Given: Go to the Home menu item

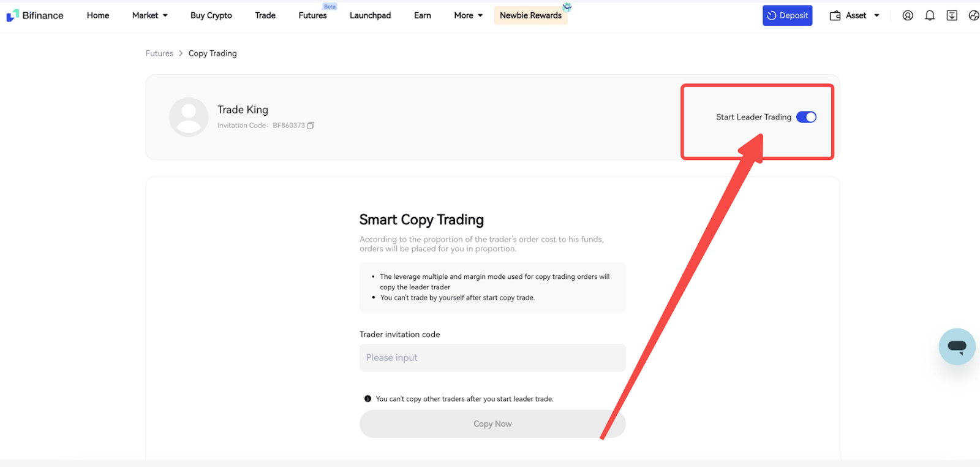Looking at the screenshot, I should 98,15.
